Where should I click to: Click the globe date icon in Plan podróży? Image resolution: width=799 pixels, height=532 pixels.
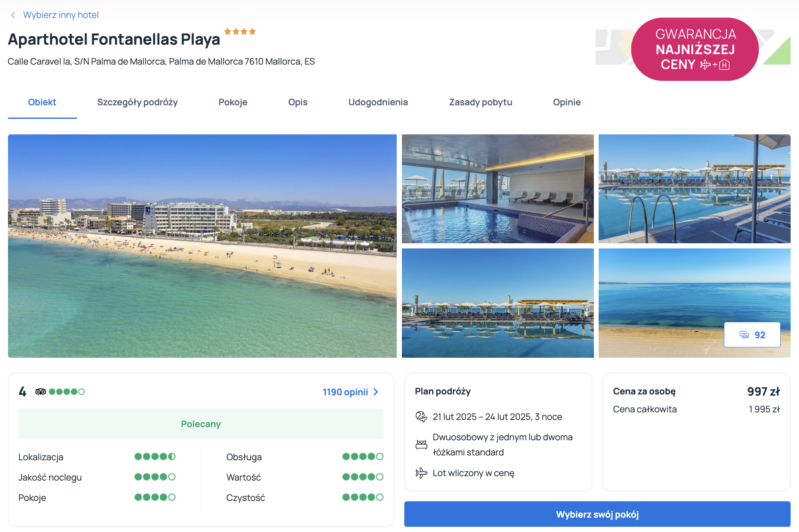coord(421,417)
